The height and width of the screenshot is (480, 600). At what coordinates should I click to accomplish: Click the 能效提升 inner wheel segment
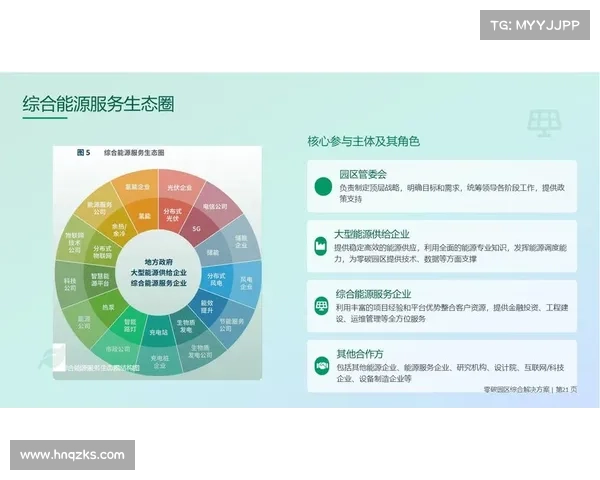pyautogui.click(x=207, y=306)
